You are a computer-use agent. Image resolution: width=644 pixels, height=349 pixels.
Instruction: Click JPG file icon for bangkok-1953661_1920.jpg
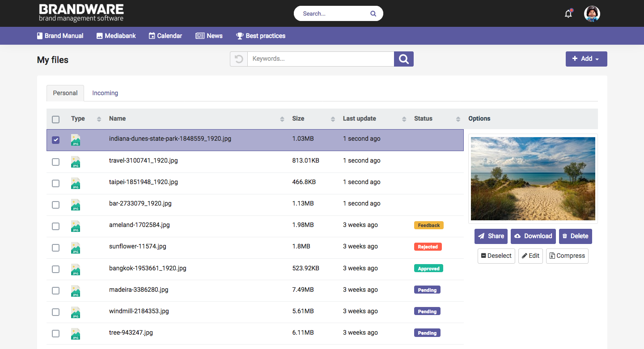(76, 269)
